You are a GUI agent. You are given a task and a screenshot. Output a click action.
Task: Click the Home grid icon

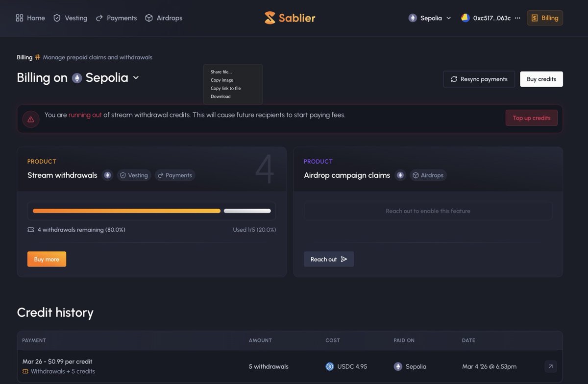click(20, 18)
